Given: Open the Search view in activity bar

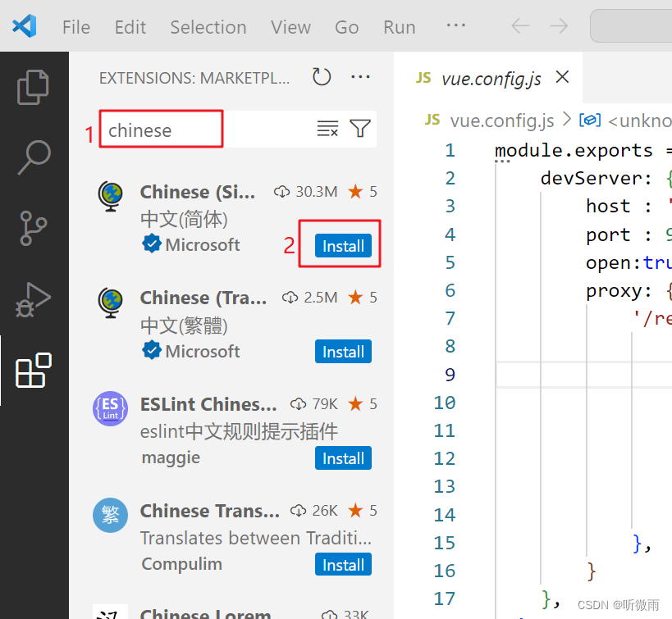Looking at the screenshot, I should pos(34,157).
